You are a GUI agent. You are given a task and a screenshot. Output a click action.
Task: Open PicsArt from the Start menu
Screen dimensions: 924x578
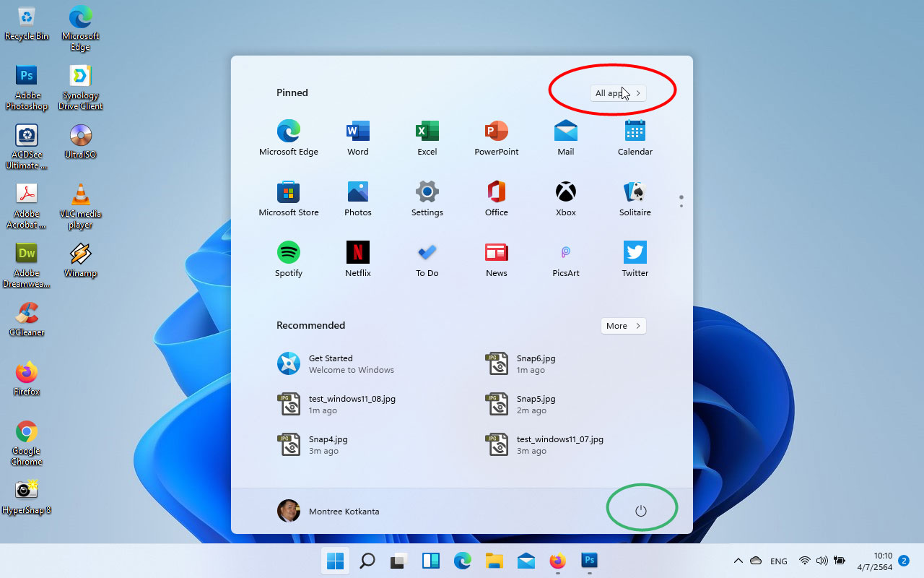click(x=565, y=259)
